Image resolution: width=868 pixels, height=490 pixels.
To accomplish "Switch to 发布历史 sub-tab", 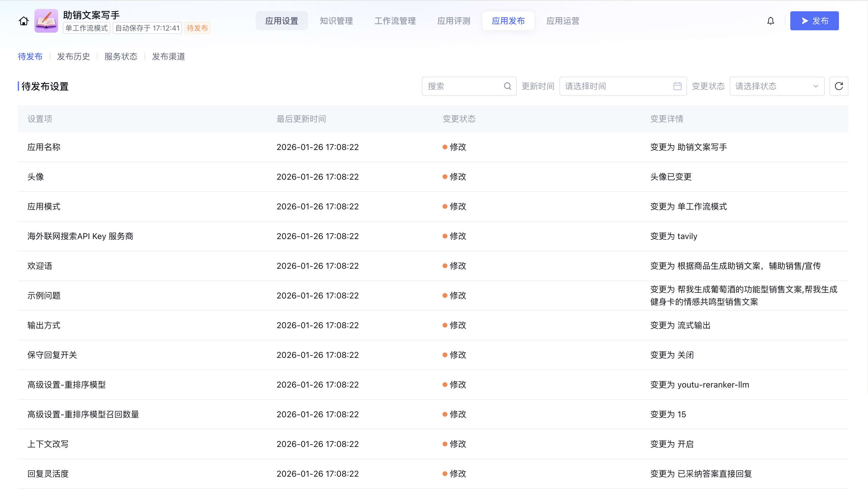I will tap(74, 56).
